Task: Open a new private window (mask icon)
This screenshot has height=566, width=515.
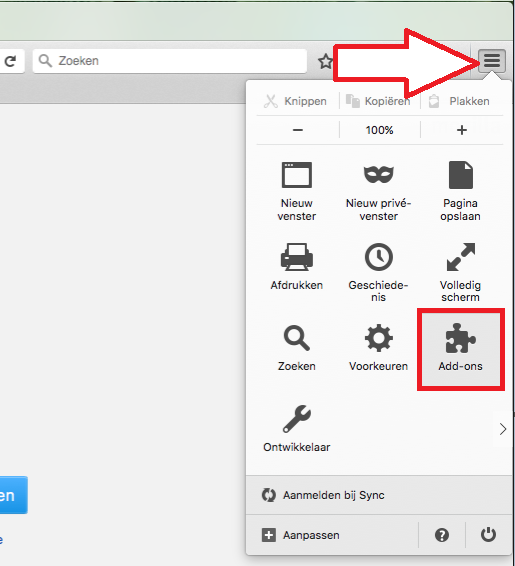Action: click(379, 191)
